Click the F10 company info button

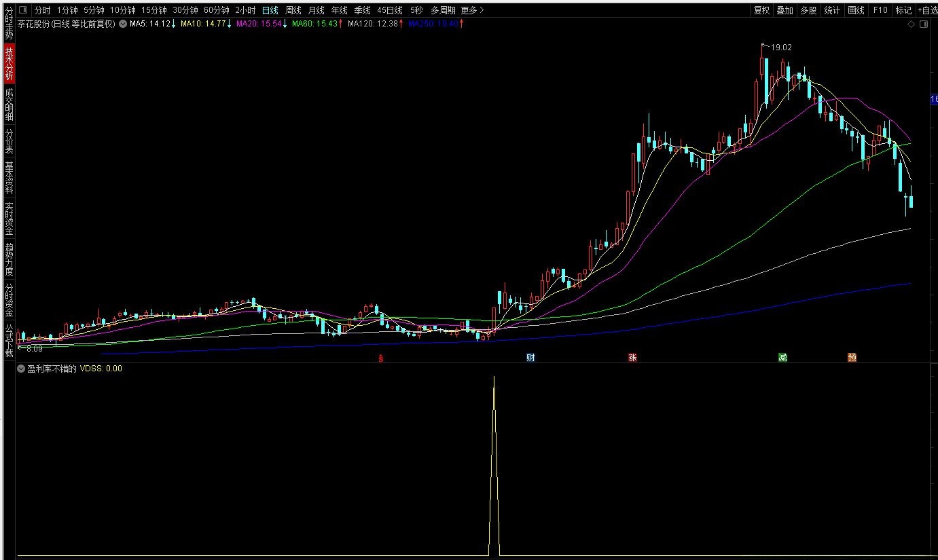coord(880,10)
